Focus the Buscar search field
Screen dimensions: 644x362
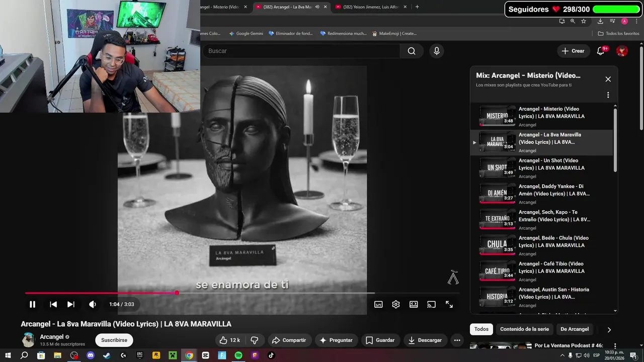[x=302, y=51]
